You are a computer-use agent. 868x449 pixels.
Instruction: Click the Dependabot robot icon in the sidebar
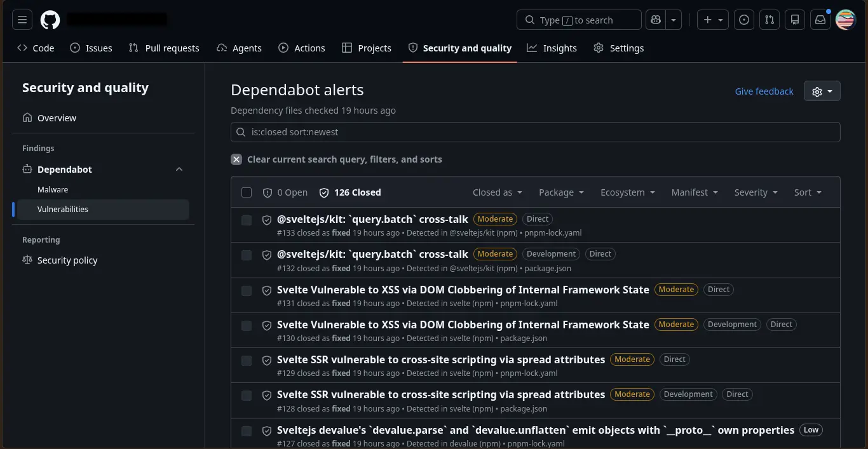(27, 170)
